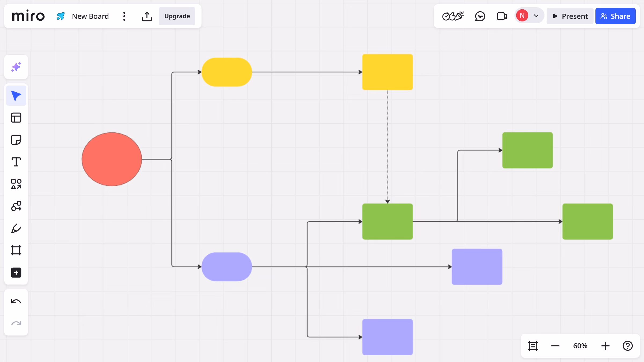Click the Miro logo
Viewport: 644px width, 362px height.
(x=28, y=16)
